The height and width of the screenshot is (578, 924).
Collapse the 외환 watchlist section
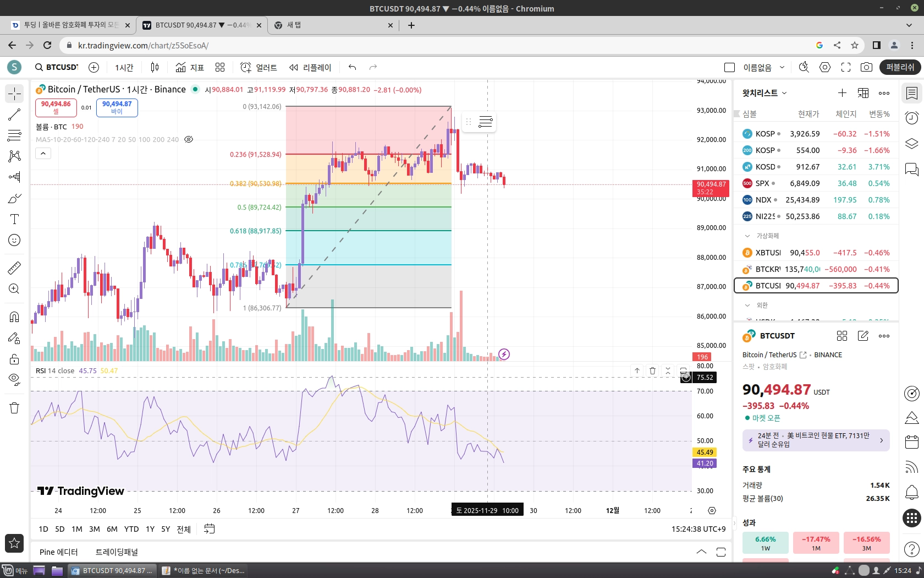pyautogui.click(x=747, y=305)
